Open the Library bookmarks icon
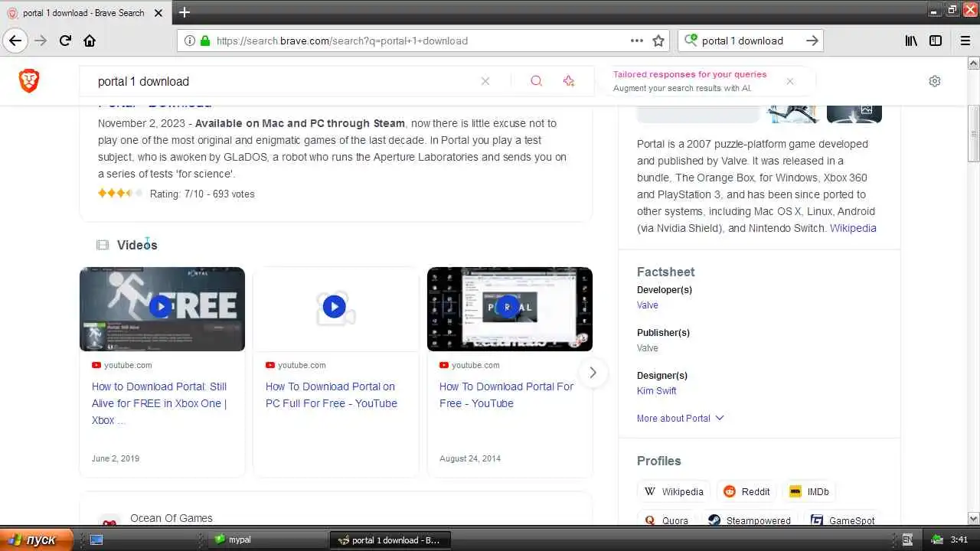Screen dimensions: 980x551 [x=911, y=41]
